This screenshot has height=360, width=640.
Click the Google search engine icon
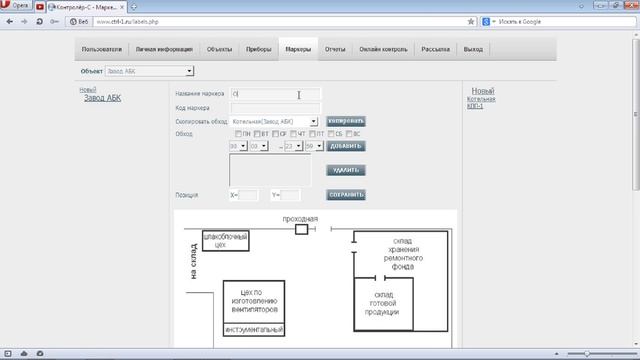pos(486,22)
